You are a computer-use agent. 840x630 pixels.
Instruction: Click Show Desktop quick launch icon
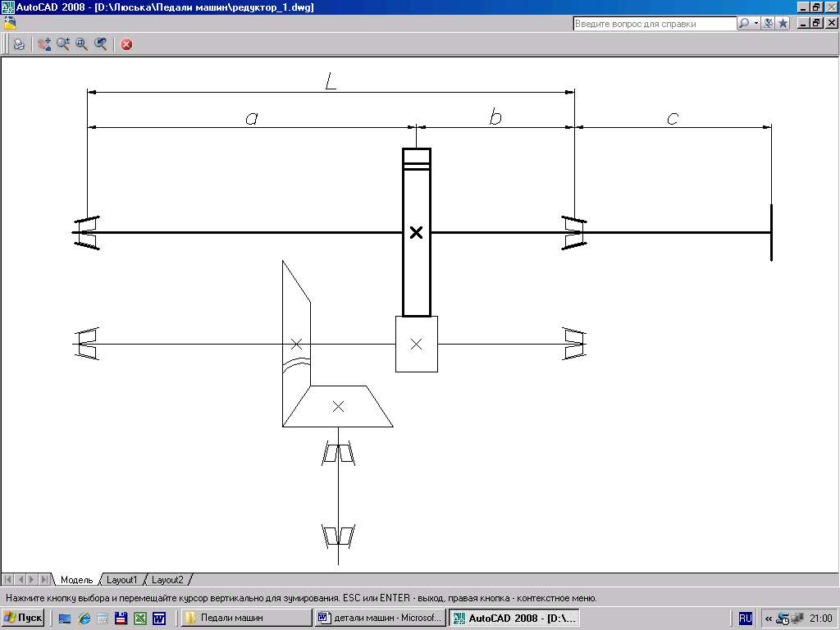(64, 619)
